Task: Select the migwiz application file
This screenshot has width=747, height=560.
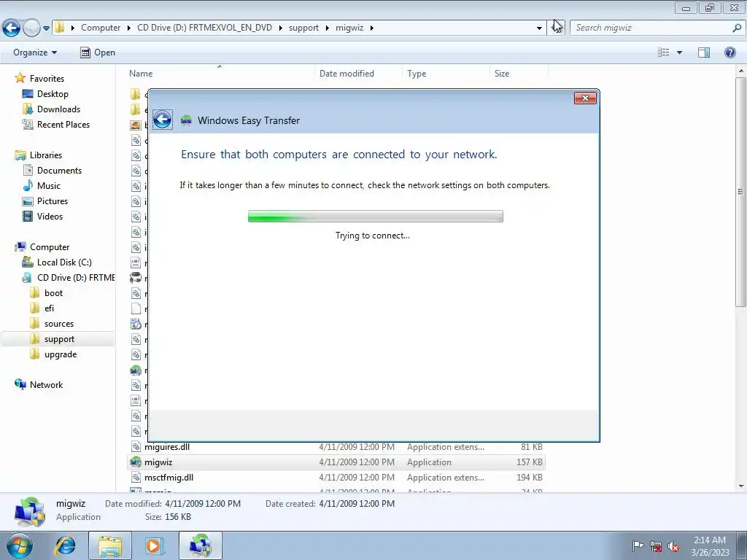Action: coord(336,462)
